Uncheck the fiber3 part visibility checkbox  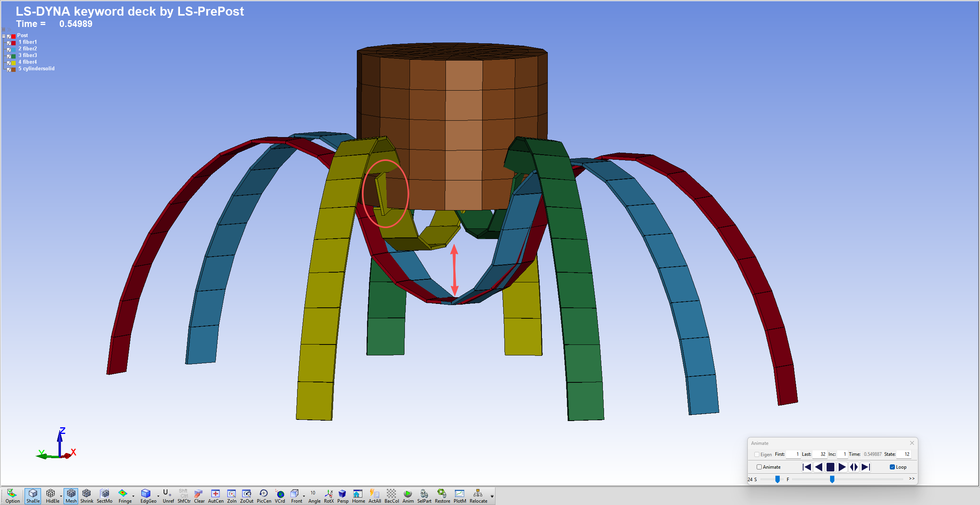(x=9, y=56)
